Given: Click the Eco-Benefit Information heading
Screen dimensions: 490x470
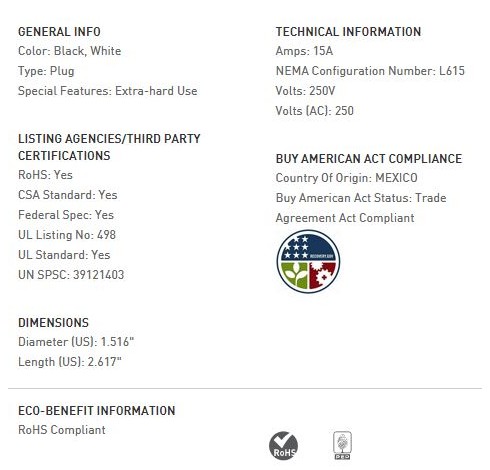Looking at the screenshot, I should point(97,410).
